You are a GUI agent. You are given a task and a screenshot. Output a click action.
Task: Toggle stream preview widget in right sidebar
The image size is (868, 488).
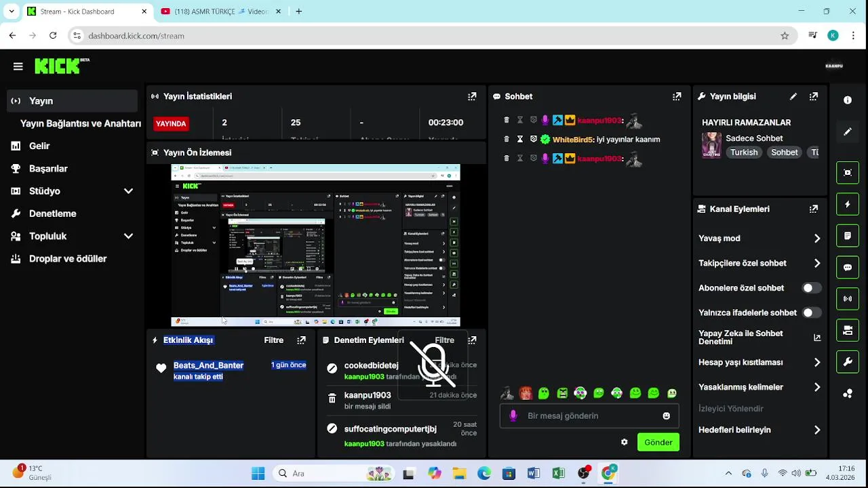pos(848,172)
